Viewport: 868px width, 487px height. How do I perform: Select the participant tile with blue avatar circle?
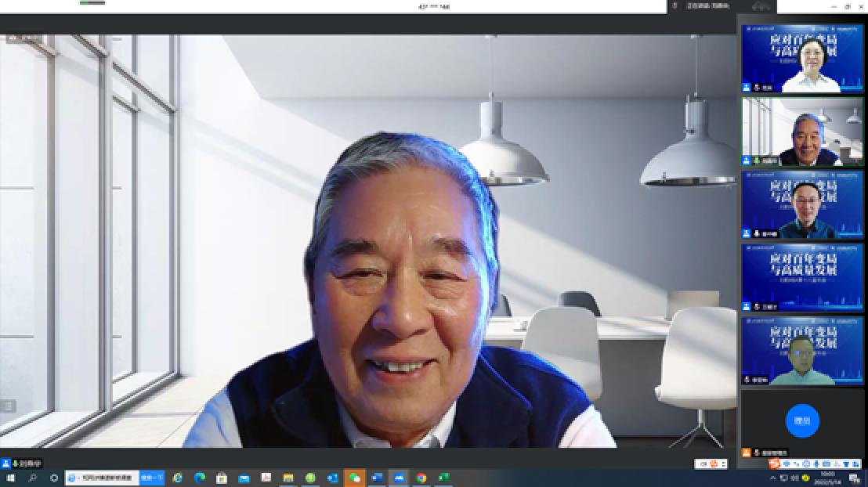click(x=801, y=420)
